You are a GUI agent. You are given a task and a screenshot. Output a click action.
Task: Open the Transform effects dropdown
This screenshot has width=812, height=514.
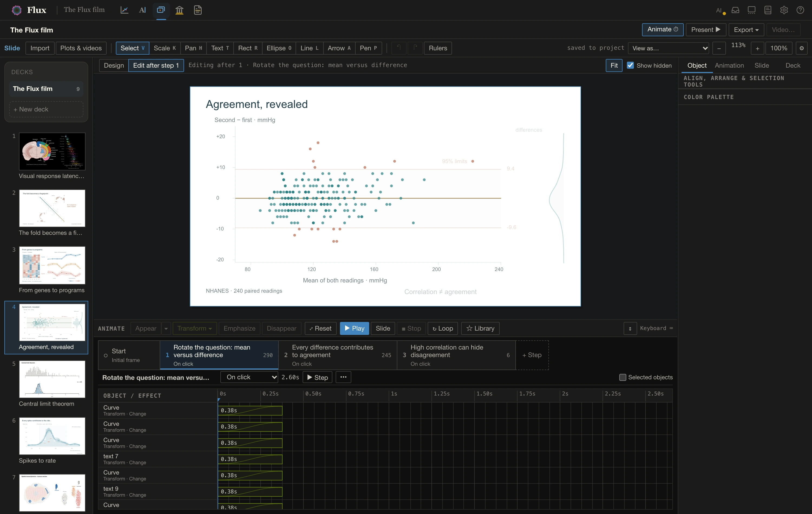195,328
